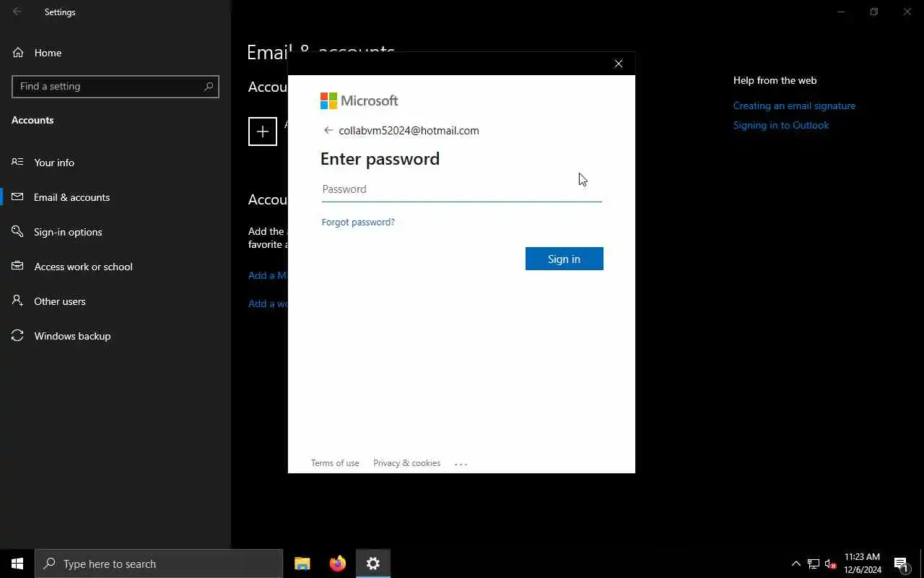
Task: Launch Firefox from the taskbar
Action: tap(338, 564)
